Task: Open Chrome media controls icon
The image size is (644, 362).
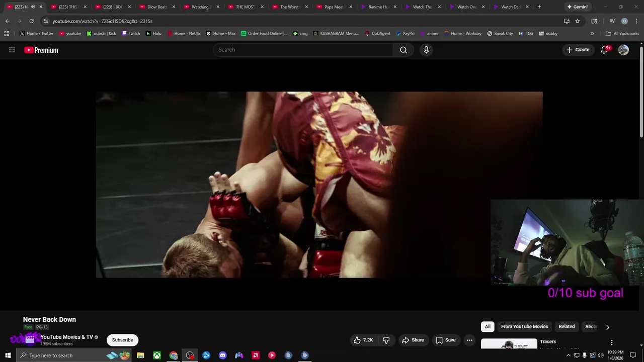Action: (612, 21)
